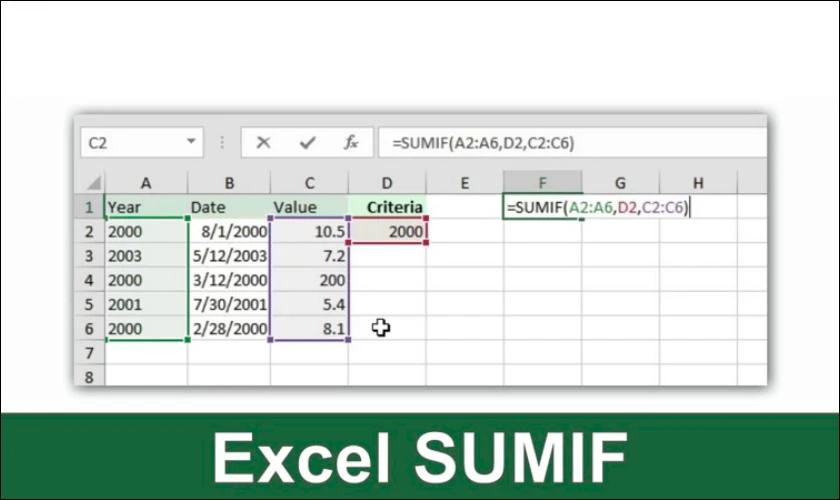This screenshot has height=500, width=840.
Task: Select column A header
Action: tap(146, 183)
